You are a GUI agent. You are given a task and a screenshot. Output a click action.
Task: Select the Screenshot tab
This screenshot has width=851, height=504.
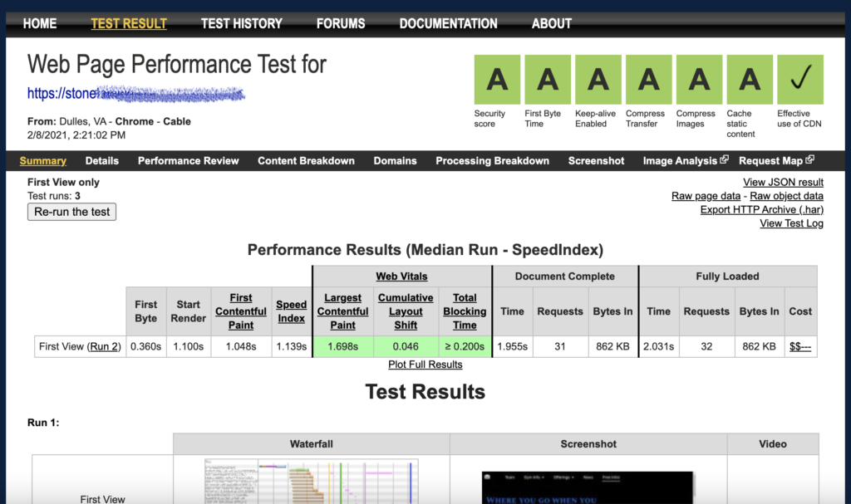coord(596,160)
